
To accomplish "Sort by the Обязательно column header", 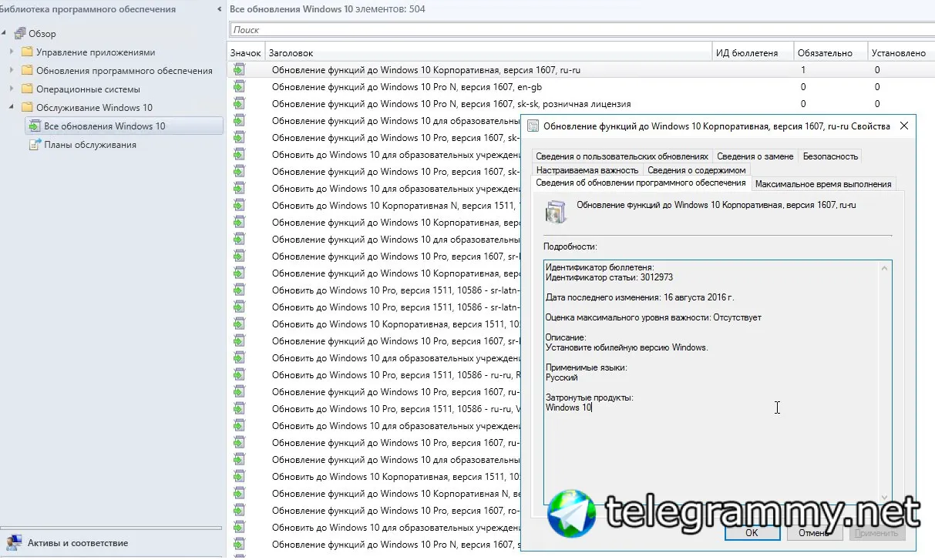I will 831,53.
